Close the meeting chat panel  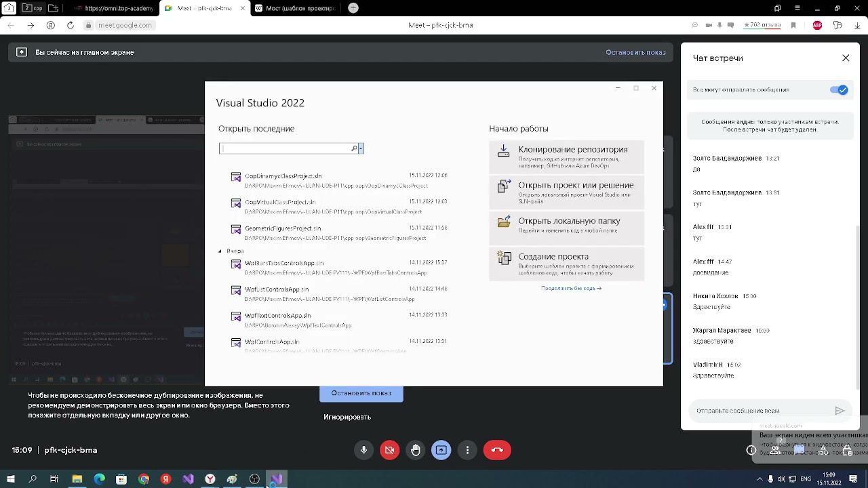tap(846, 58)
